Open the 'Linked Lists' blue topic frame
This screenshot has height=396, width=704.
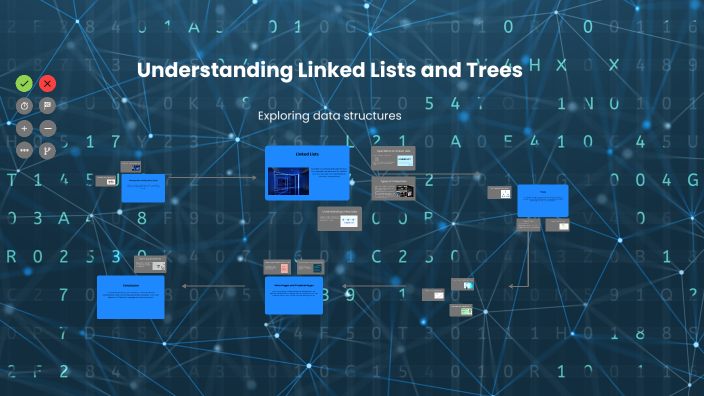coord(307,173)
